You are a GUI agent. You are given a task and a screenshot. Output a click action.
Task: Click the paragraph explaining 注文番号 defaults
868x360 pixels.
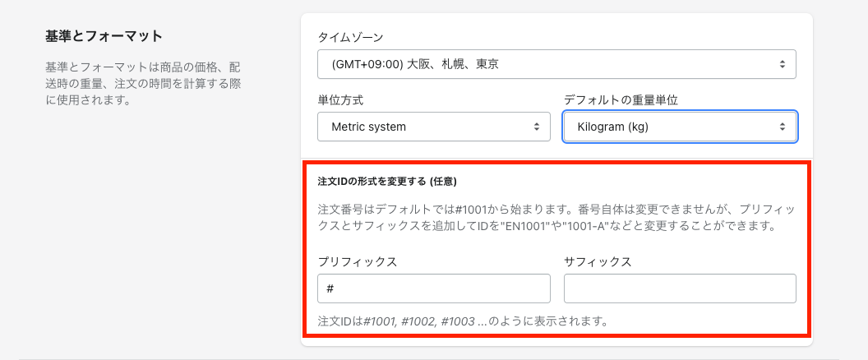(x=547, y=218)
